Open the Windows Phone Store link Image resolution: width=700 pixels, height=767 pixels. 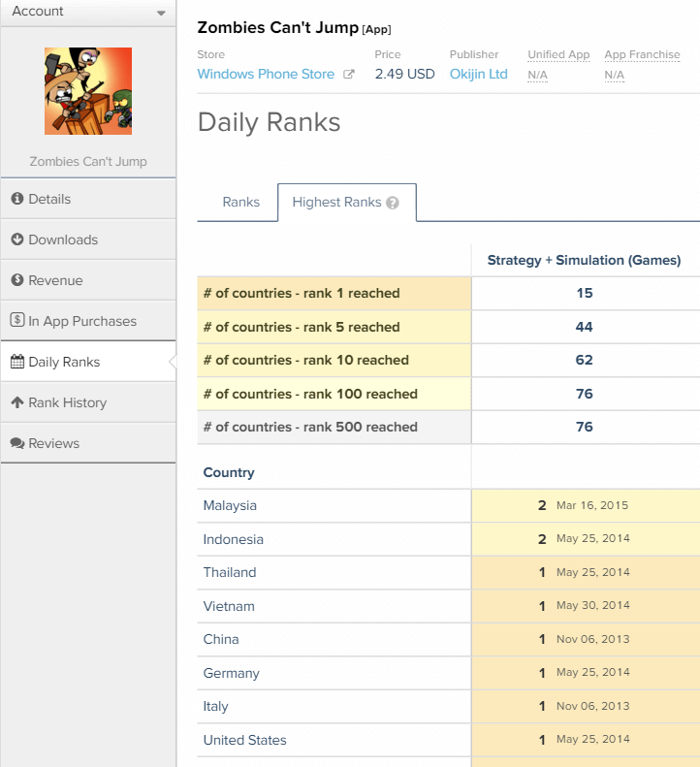266,75
